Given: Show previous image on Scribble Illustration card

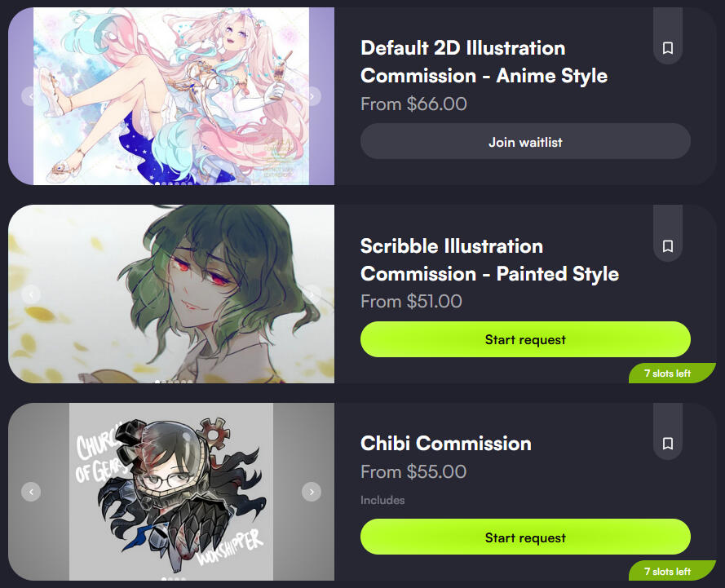Looking at the screenshot, I should 31,294.
